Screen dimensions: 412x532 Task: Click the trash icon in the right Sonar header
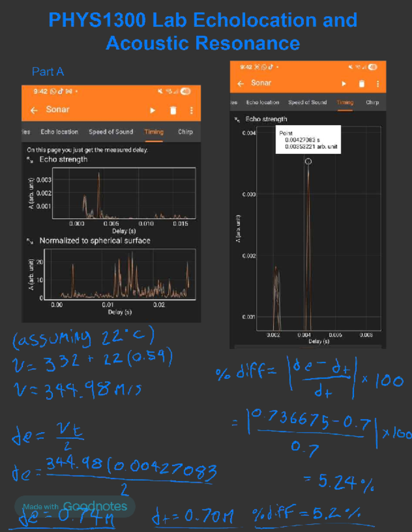click(362, 84)
